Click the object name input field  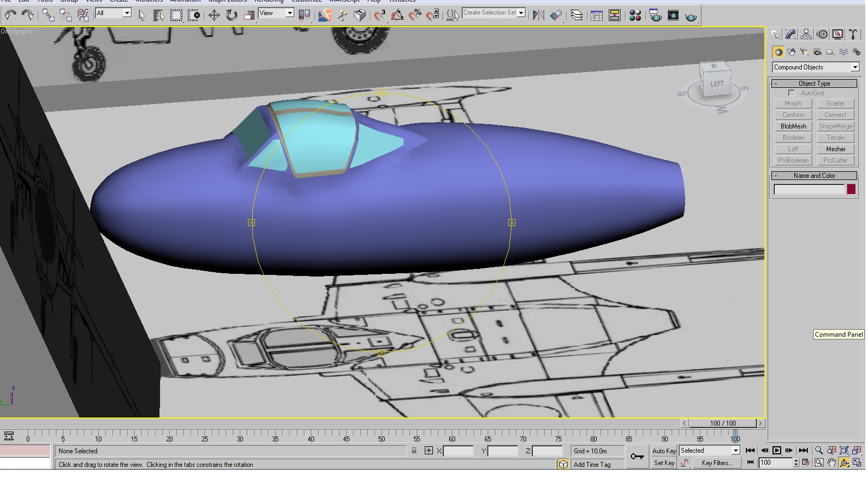(809, 189)
